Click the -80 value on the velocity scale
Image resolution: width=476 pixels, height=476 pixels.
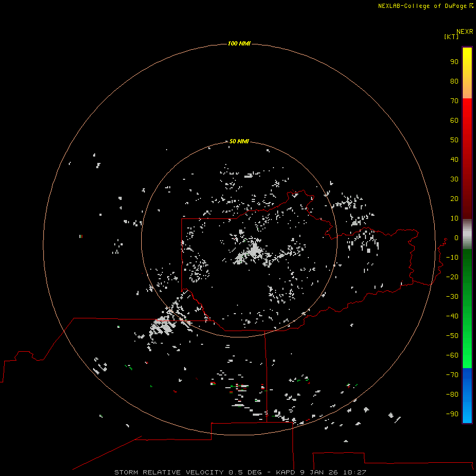point(452,395)
